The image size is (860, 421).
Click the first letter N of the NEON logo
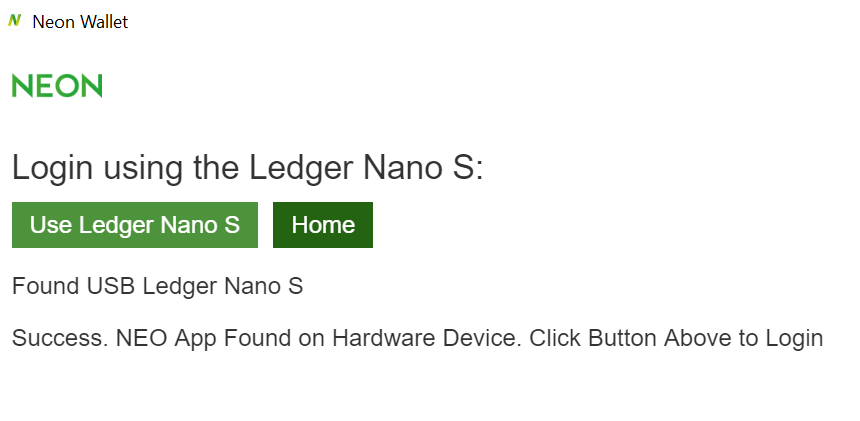[22, 86]
